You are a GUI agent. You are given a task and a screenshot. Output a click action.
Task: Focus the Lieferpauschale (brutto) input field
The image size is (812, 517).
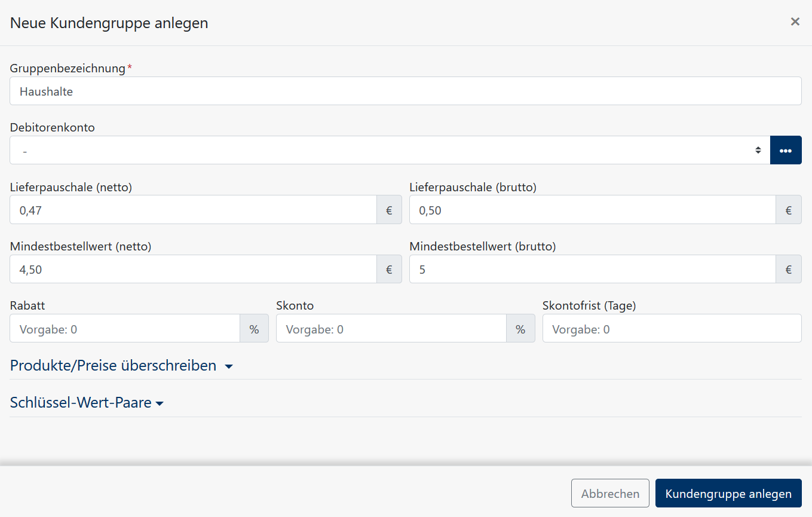pos(593,210)
